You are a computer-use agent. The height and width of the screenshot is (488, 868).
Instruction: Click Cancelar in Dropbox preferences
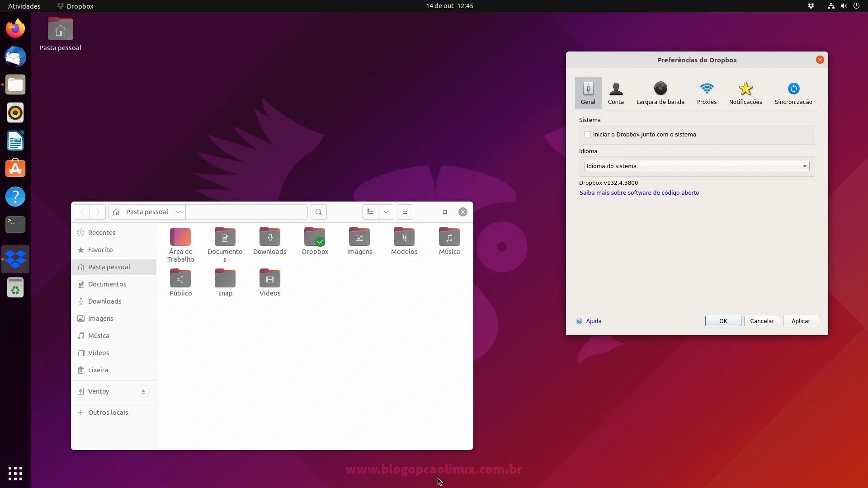click(x=762, y=321)
